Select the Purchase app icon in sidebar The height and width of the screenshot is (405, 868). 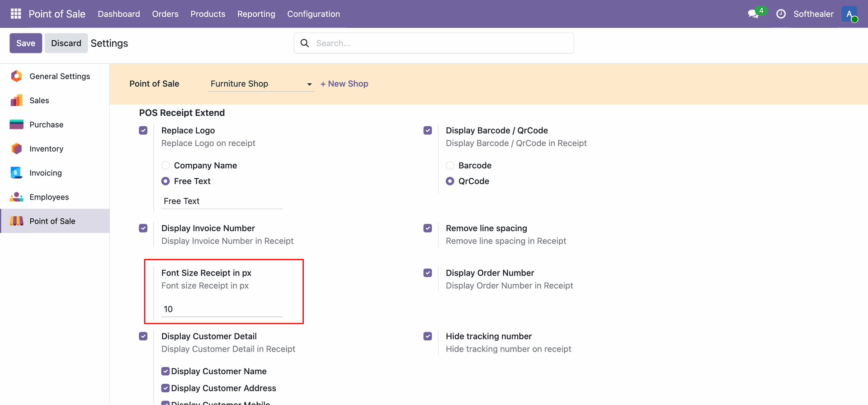pyautogui.click(x=17, y=124)
